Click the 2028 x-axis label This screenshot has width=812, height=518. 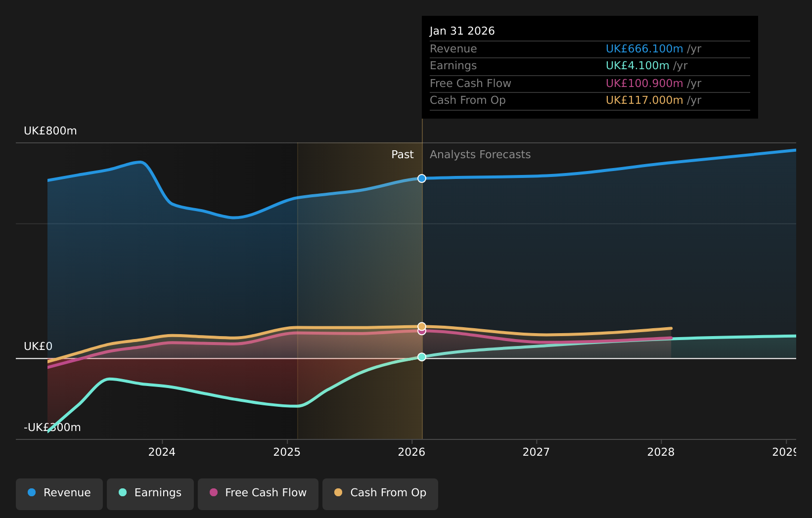(x=661, y=452)
